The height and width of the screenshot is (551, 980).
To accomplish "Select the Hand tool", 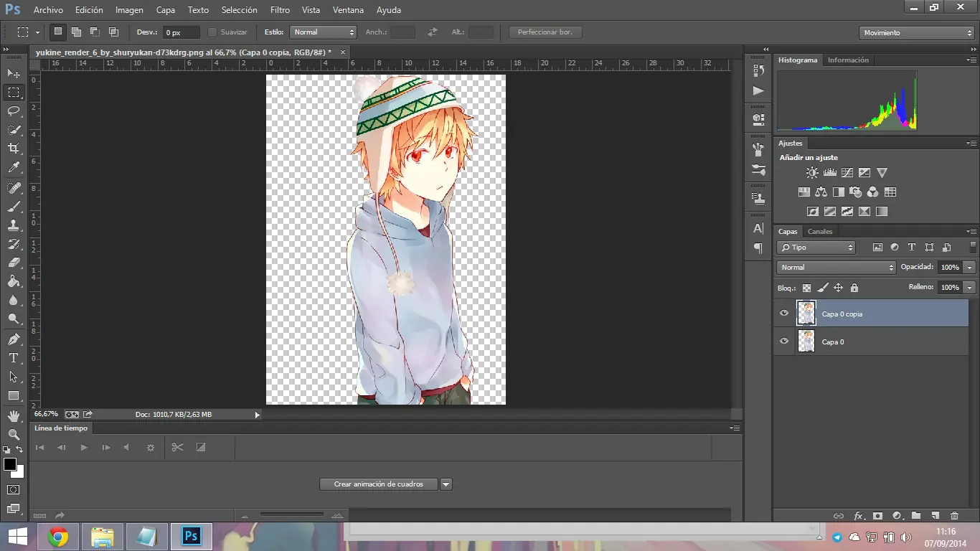I will [14, 415].
